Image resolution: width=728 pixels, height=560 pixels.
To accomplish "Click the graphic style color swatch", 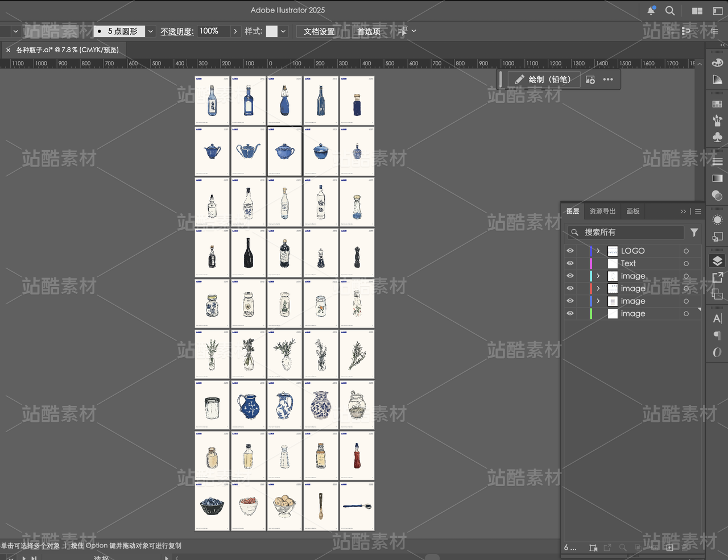I will (272, 31).
